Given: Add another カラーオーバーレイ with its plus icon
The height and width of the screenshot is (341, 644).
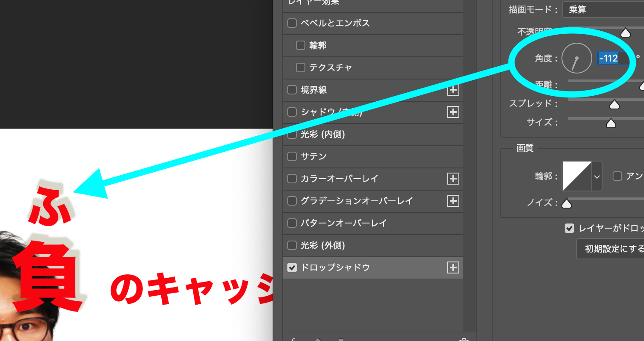Looking at the screenshot, I should [x=453, y=179].
